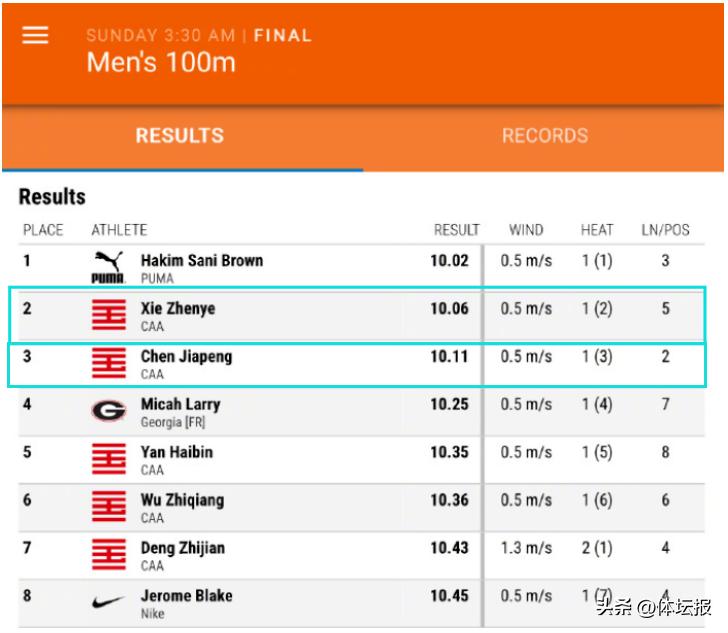The image size is (728, 633).
Task: Switch to the RECORDS tab
Action: pyautogui.click(x=545, y=136)
